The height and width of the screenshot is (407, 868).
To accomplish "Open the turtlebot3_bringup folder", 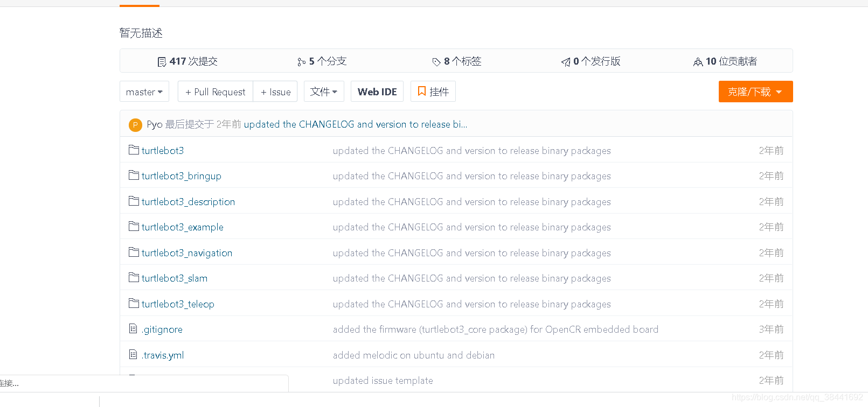I will click(x=182, y=176).
